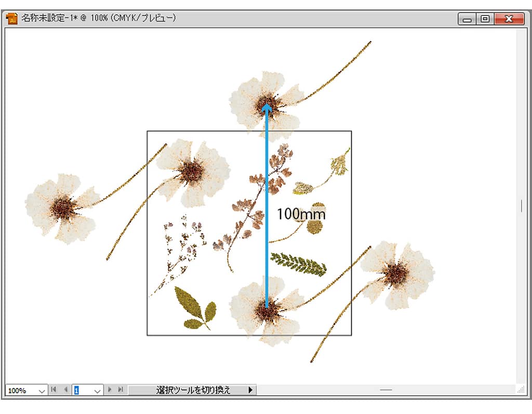Select the blue vertical arrow on canvas
The image size is (532, 414).
coord(267,234)
